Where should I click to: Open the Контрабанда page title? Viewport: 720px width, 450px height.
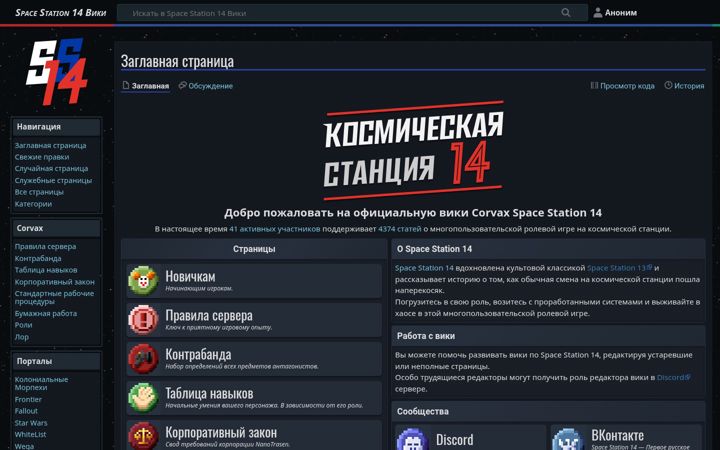pos(198,354)
